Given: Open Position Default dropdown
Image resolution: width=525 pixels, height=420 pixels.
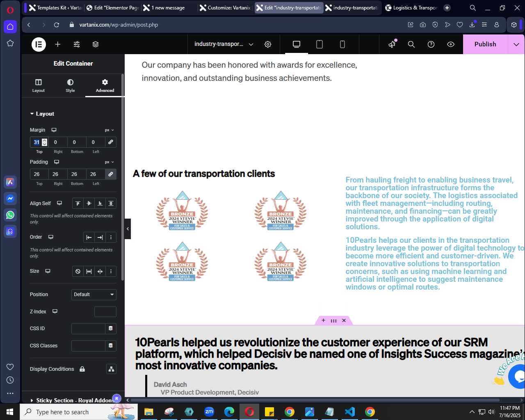Looking at the screenshot, I should point(94,294).
